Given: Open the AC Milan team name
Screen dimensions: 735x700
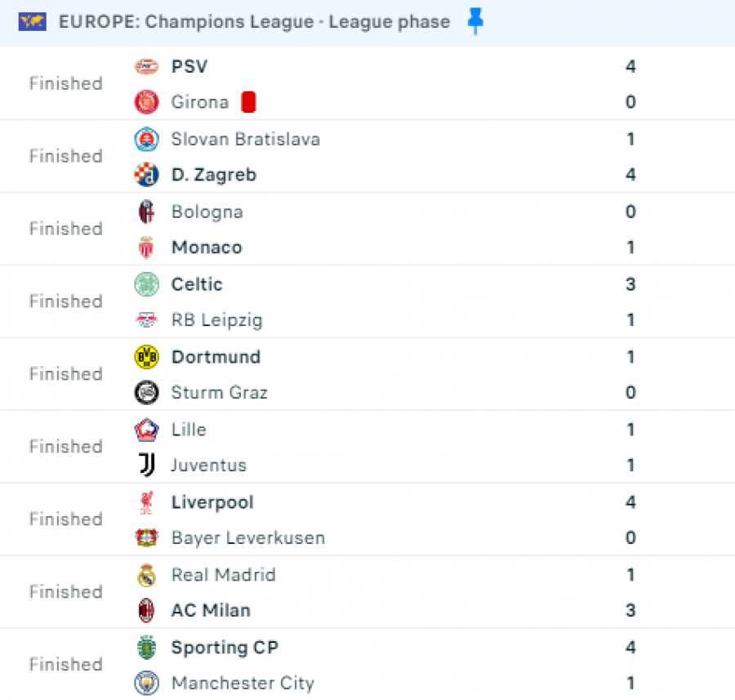Looking at the screenshot, I should coord(211,610).
